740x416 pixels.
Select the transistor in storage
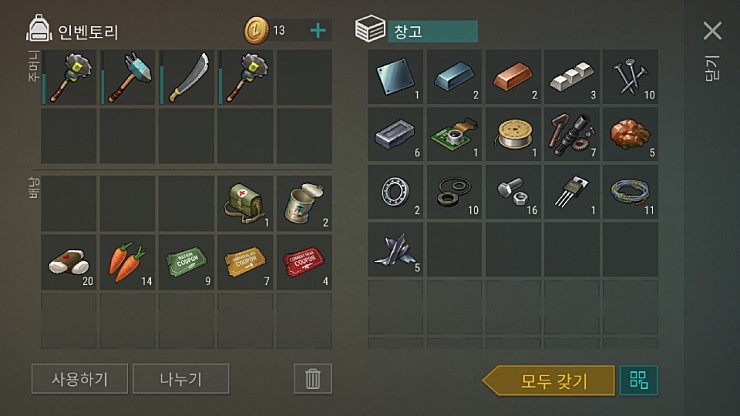click(x=572, y=192)
